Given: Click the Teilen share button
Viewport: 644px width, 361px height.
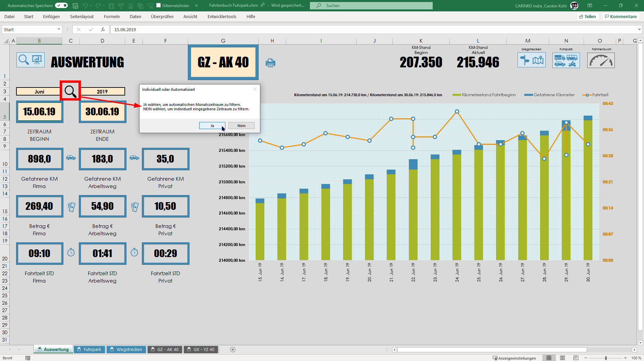Looking at the screenshot, I should tap(588, 16).
